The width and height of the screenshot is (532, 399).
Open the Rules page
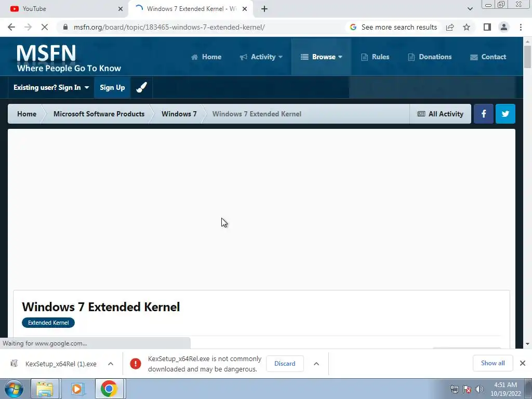[x=375, y=57]
